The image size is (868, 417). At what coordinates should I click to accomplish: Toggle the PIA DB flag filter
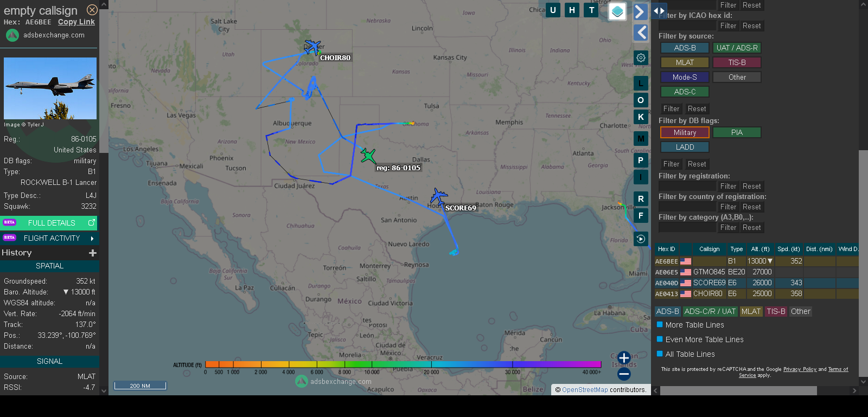coord(737,132)
